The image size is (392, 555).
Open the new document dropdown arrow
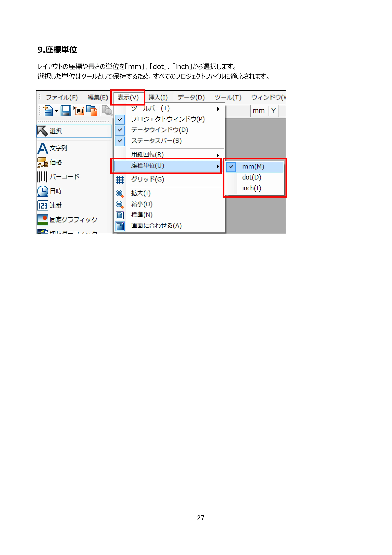56,111
